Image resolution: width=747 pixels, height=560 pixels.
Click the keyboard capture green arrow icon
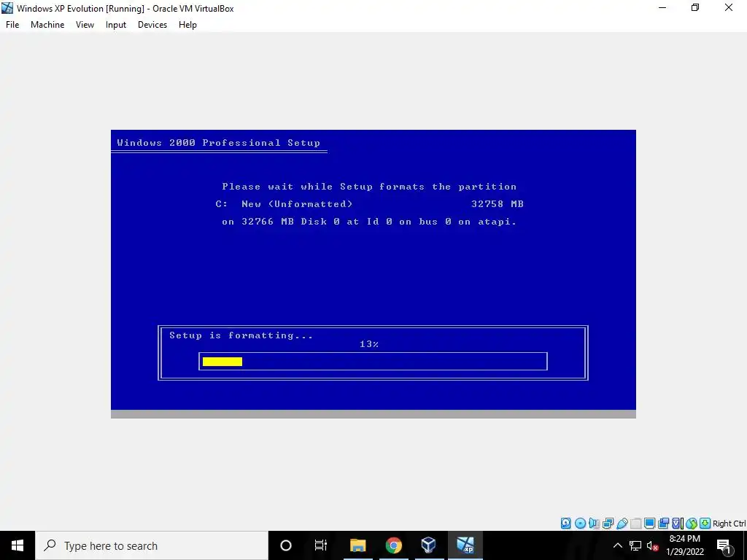tap(705, 524)
